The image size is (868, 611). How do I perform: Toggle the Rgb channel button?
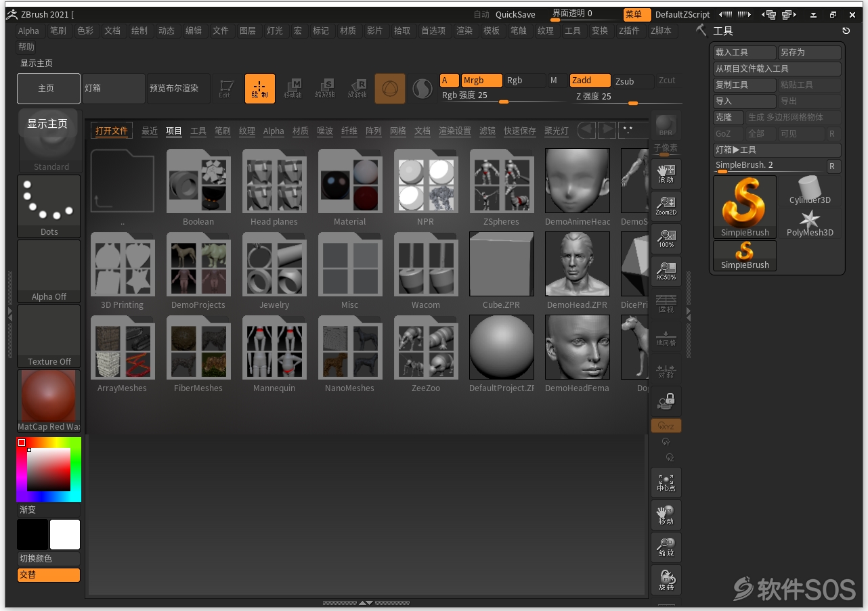tap(525, 81)
